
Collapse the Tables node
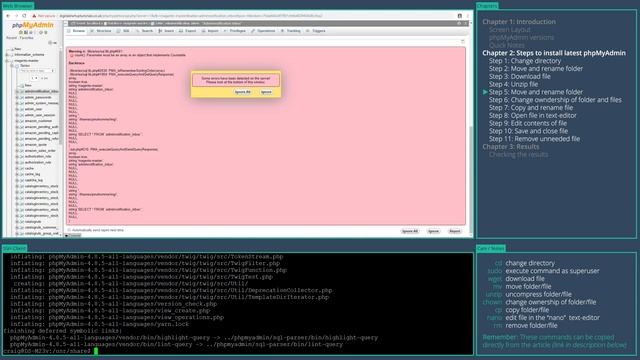(12, 66)
